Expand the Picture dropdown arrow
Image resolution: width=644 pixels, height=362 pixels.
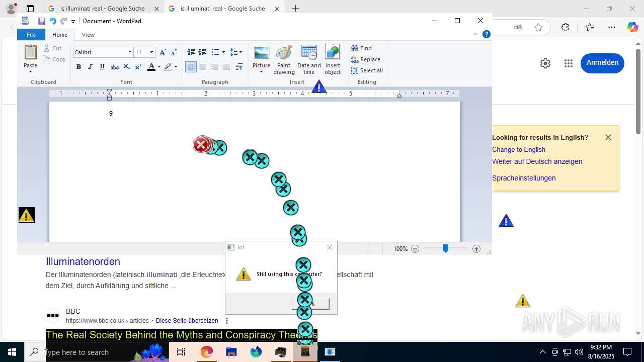pyautogui.click(x=261, y=72)
